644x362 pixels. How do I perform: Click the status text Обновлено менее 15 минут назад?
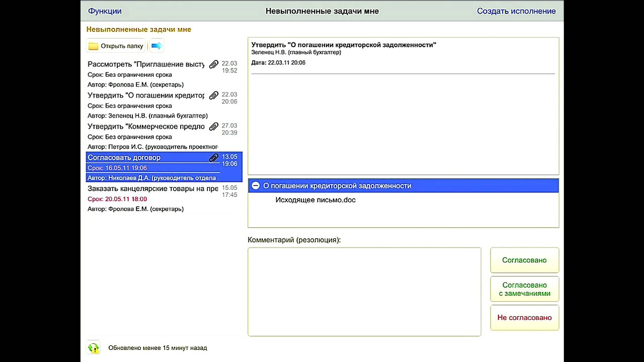coord(157,348)
